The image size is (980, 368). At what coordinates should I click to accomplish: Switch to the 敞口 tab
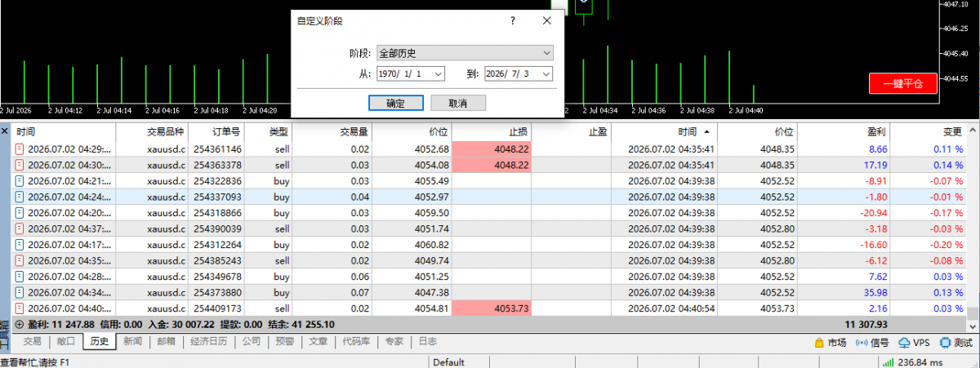click(66, 342)
